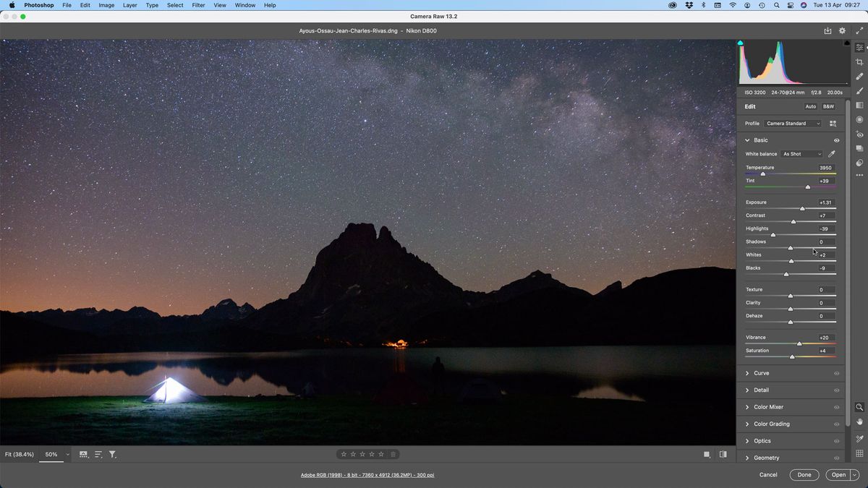
Task: Open the Photoshop application menu
Action: 38,5
